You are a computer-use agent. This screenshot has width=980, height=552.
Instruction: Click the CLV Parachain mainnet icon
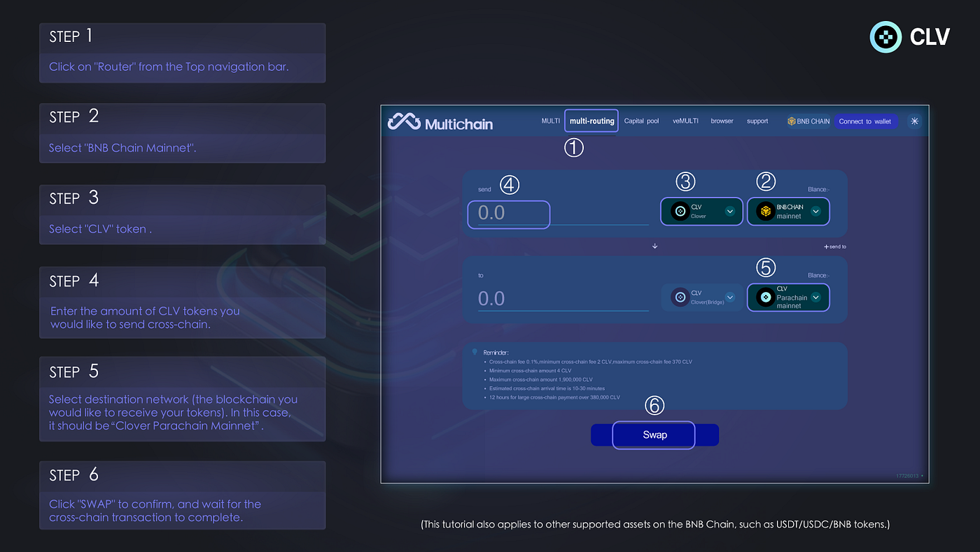[x=766, y=298]
